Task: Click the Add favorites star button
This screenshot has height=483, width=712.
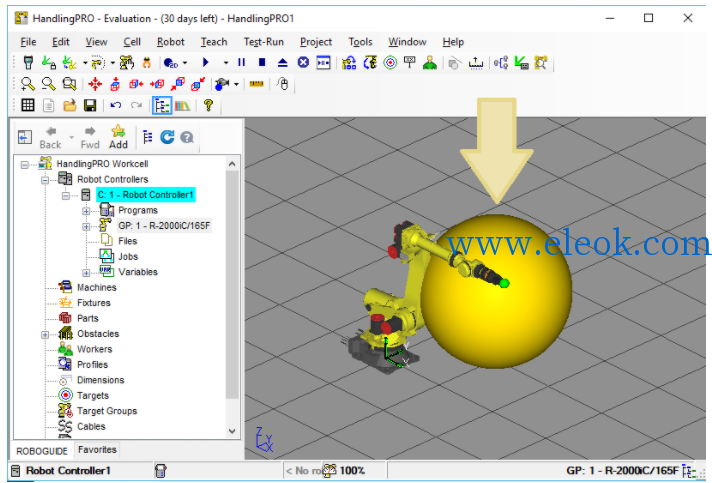Action: click(x=118, y=137)
